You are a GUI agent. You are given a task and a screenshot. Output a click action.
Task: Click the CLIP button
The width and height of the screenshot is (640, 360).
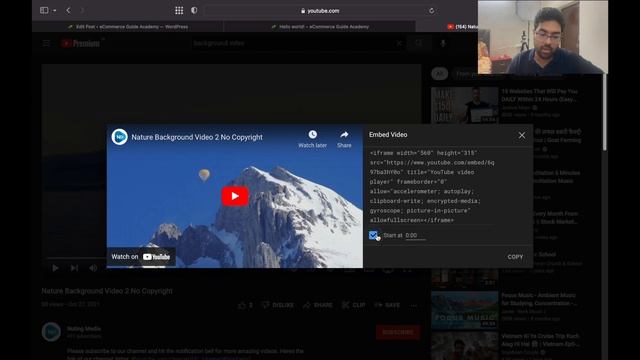click(354, 305)
